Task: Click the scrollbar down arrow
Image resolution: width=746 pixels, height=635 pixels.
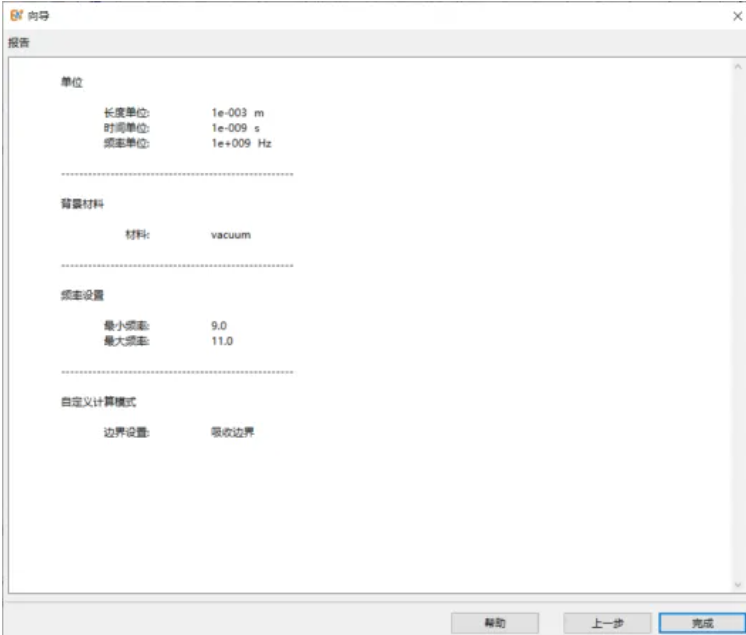Action: click(738, 585)
